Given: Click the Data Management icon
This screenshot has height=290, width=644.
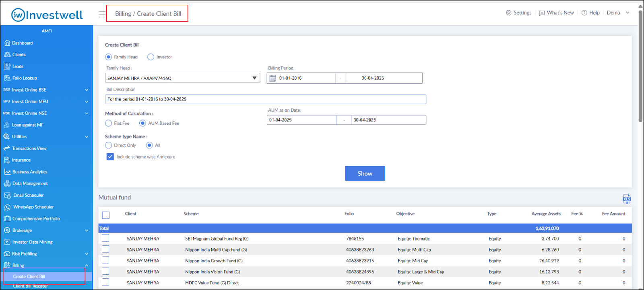Looking at the screenshot, I should [x=7, y=183].
